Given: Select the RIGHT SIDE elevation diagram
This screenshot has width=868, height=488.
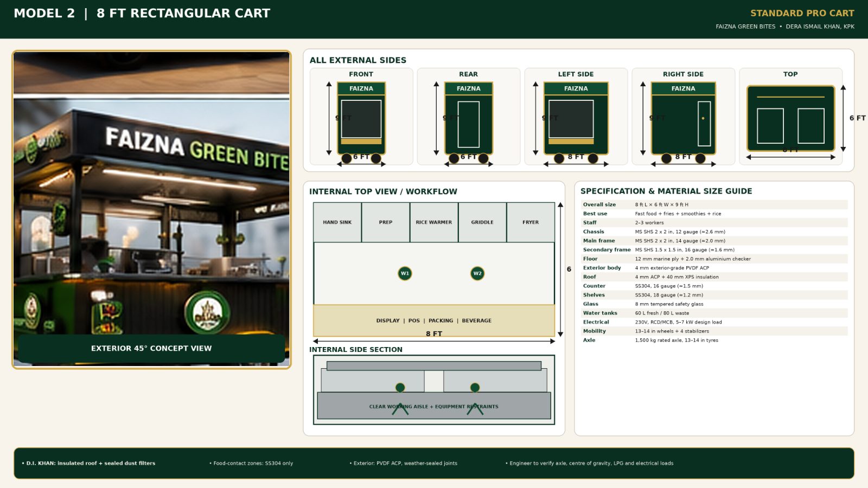Looking at the screenshot, I should pyautogui.click(x=684, y=117).
